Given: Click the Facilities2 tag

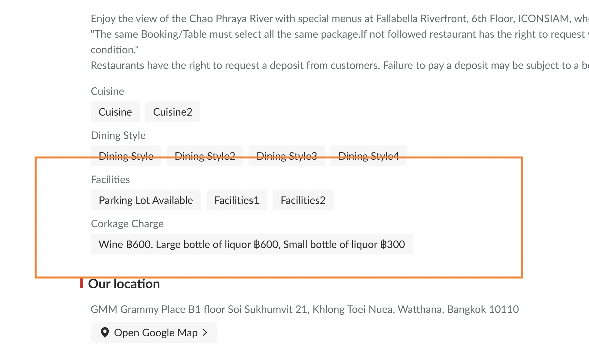Looking at the screenshot, I should [303, 200].
